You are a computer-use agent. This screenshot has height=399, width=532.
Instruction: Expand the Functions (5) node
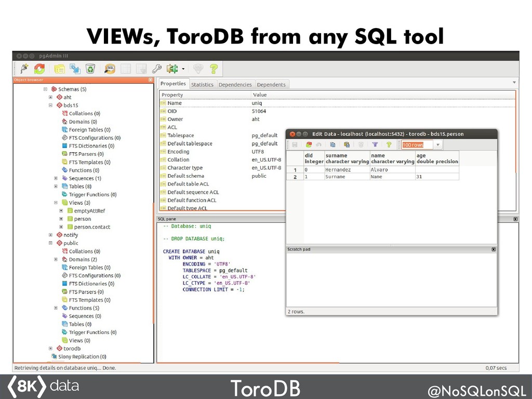(56, 308)
